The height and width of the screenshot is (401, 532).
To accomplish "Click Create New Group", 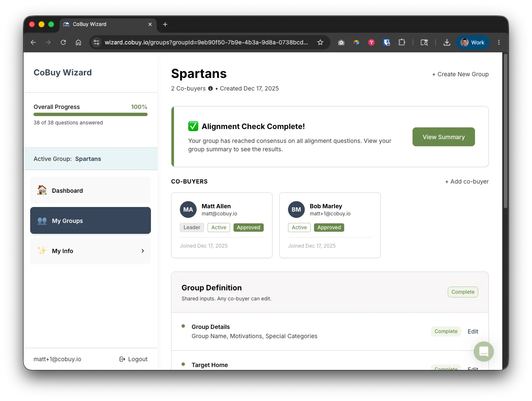I will tap(460, 74).
